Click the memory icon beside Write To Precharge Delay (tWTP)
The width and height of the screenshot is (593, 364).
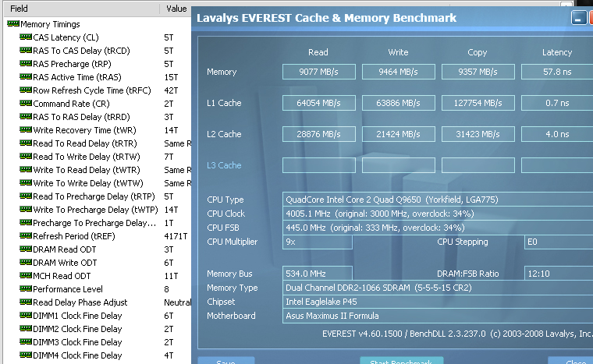pyautogui.click(x=26, y=209)
